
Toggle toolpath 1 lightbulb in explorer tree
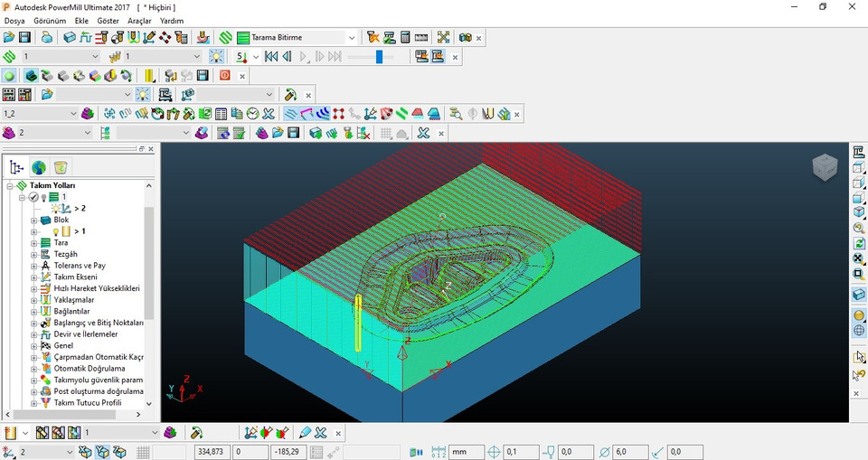tap(43, 198)
